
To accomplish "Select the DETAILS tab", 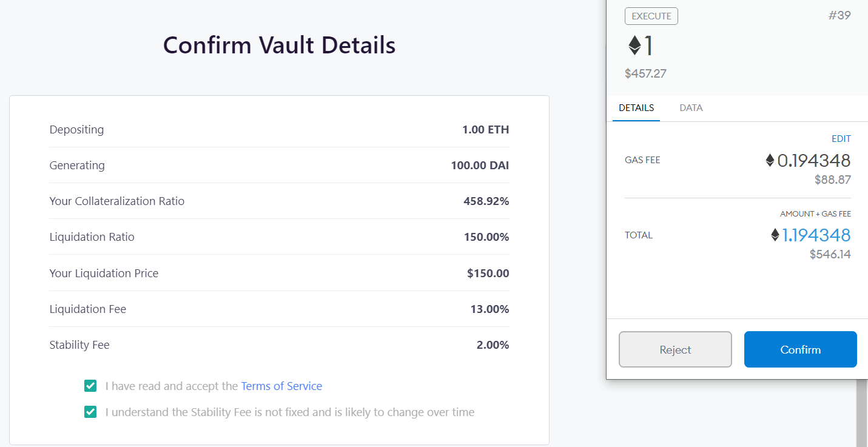I will 636,108.
